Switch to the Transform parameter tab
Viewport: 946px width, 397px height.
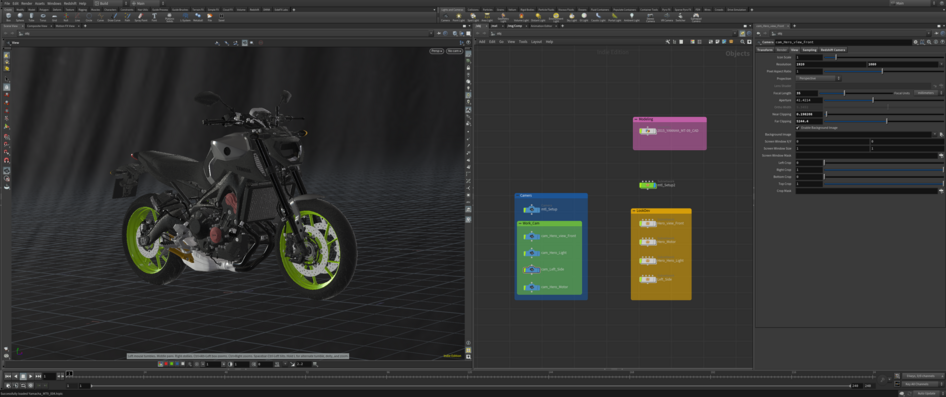point(765,49)
